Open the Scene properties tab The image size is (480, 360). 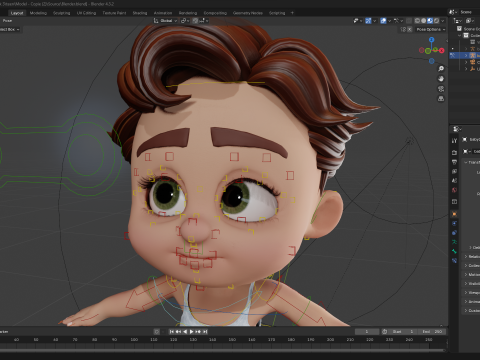[x=454, y=181]
